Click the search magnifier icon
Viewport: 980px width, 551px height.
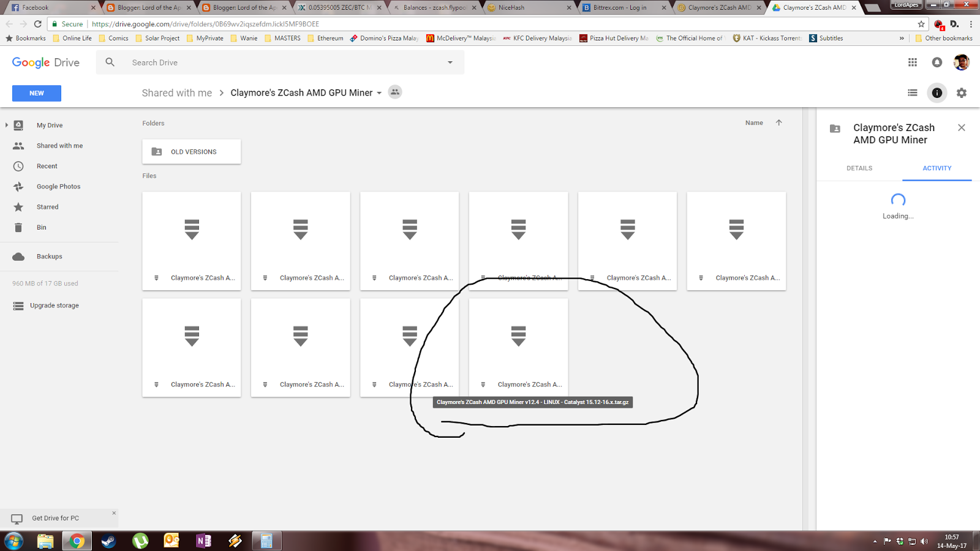110,62
